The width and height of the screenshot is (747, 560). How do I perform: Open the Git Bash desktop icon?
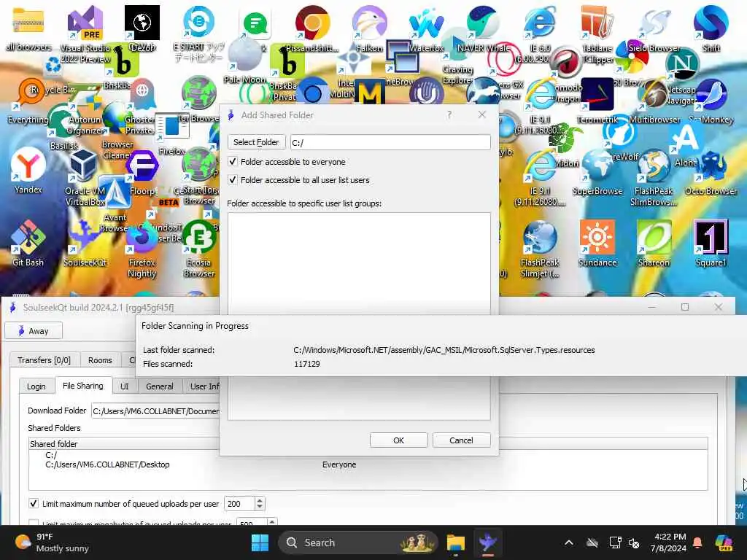(28, 243)
